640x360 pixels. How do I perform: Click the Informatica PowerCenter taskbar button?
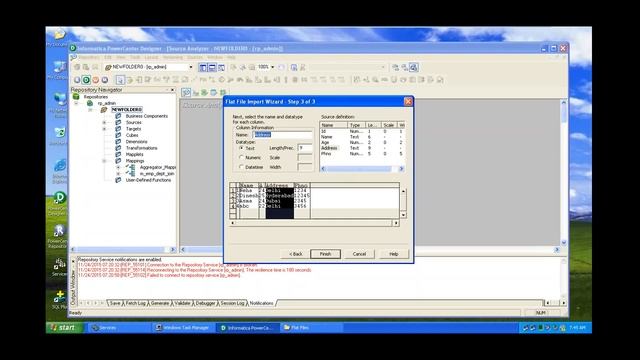coord(247,328)
